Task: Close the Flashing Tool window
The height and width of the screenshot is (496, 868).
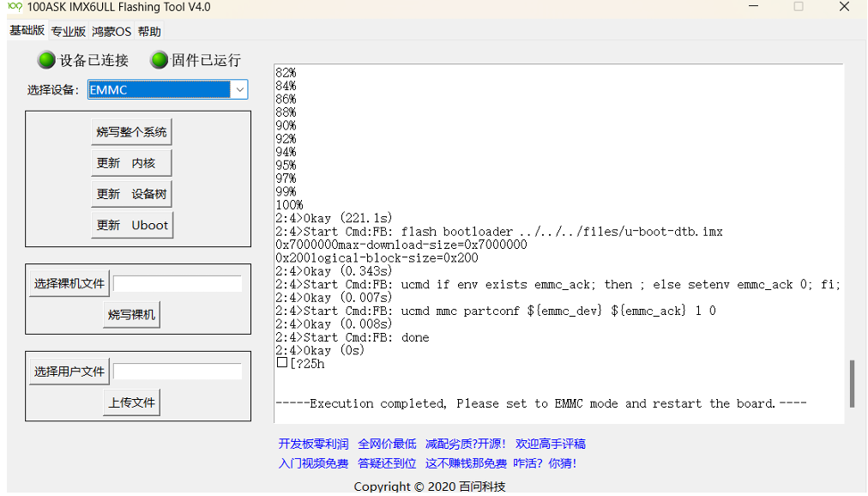Action: pyautogui.click(x=844, y=7)
